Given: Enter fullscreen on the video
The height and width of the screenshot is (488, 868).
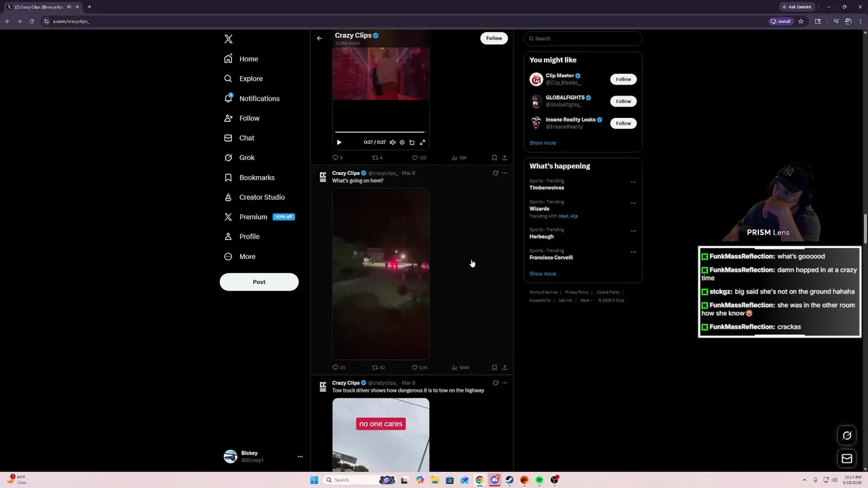Looking at the screenshot, I should pyautogui.click(x=422, y=142).
